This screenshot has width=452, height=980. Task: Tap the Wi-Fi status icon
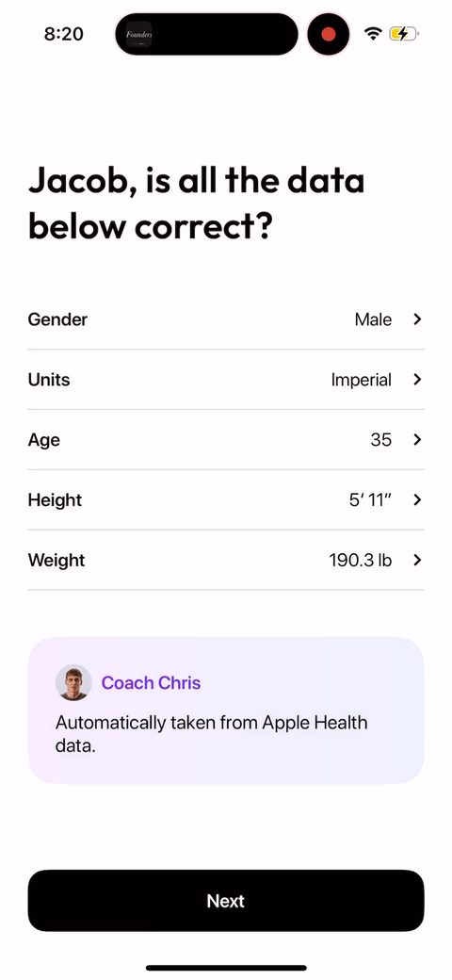tap(373, 34)
